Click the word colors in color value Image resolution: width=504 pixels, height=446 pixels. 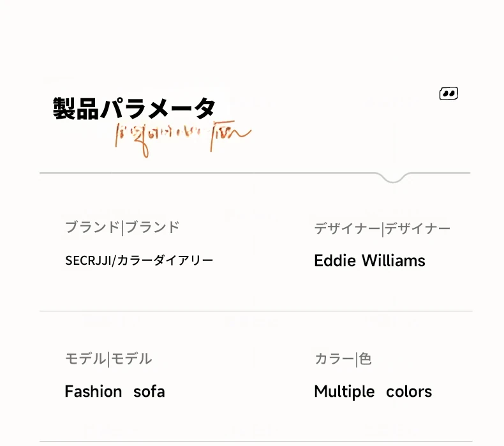[409, 392]
